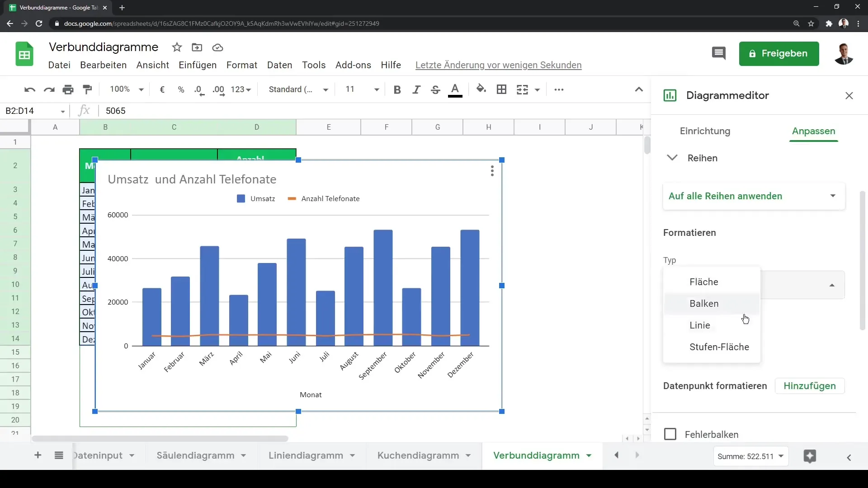This screenshot has width=868, height=488.
Task: Open Summe: 522.511 dropdown
Action: click(x=750, y=456)
